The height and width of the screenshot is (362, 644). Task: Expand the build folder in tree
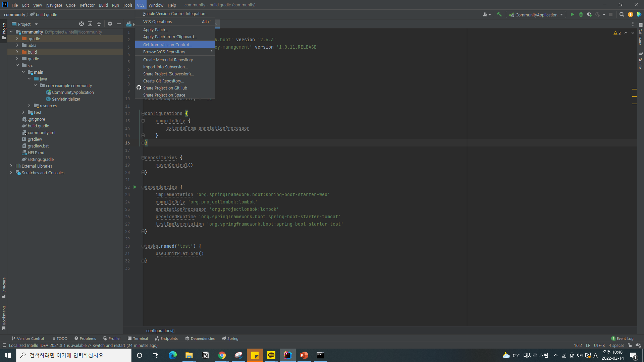coord(17,52)
